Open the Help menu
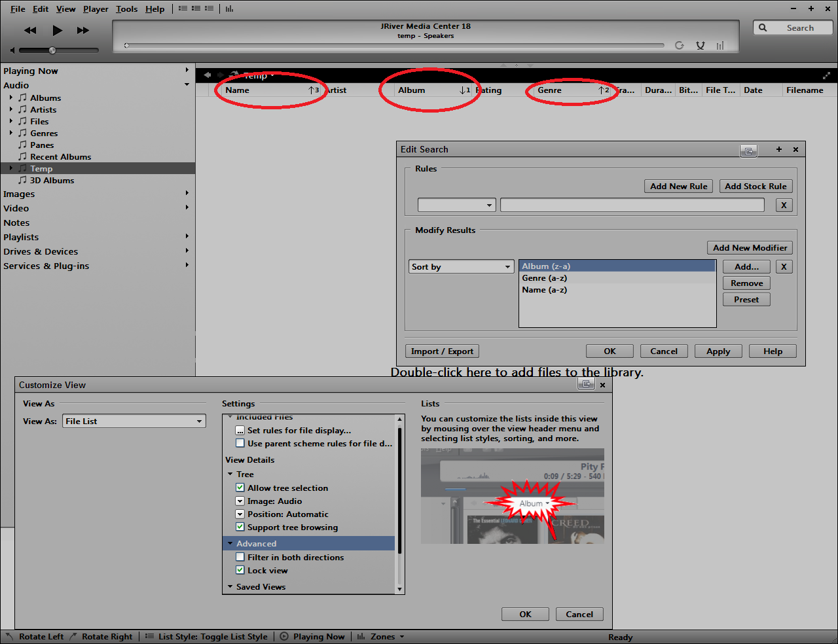The image size is (838, 644). coord(155,9)
